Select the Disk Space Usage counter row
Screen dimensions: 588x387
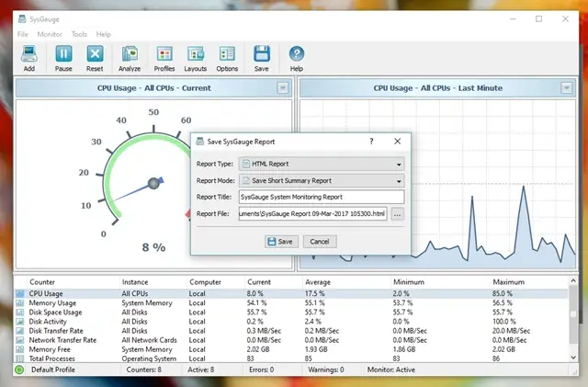click(x=291, y=313)
